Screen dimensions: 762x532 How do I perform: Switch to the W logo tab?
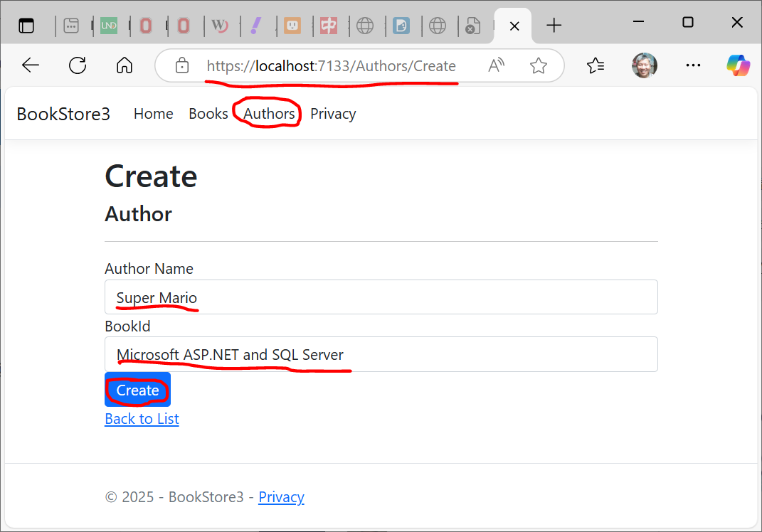click(x=220, y=26)
